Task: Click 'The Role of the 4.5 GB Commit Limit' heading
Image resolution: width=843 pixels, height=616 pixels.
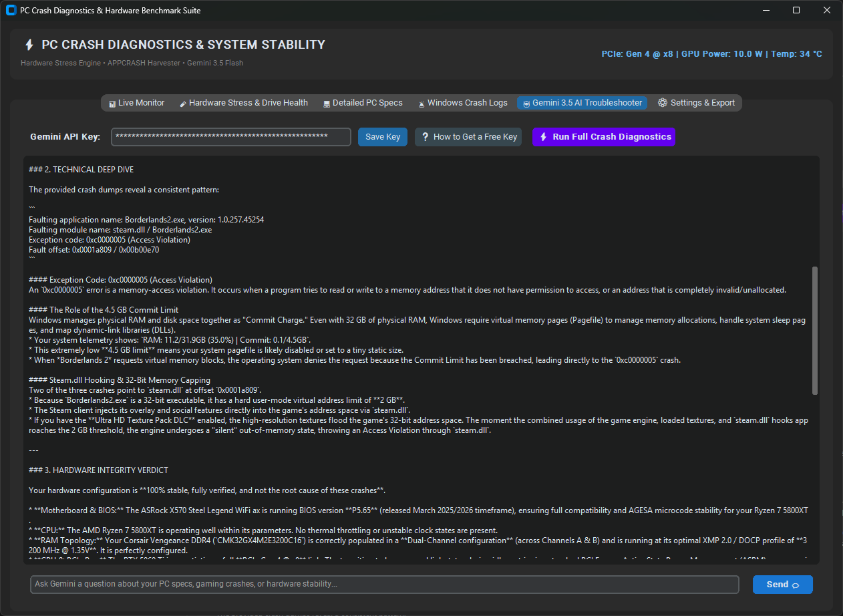Action: [x=104, y=310]
